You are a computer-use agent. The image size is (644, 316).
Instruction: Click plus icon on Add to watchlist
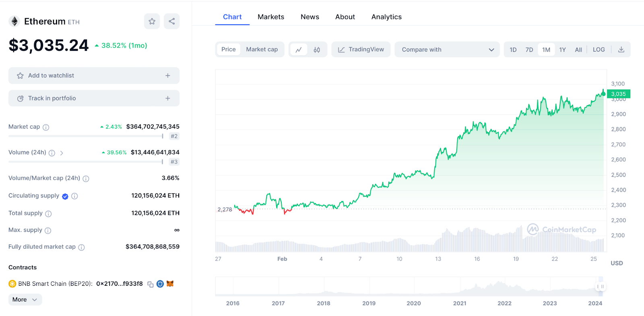tap(168, 76)
